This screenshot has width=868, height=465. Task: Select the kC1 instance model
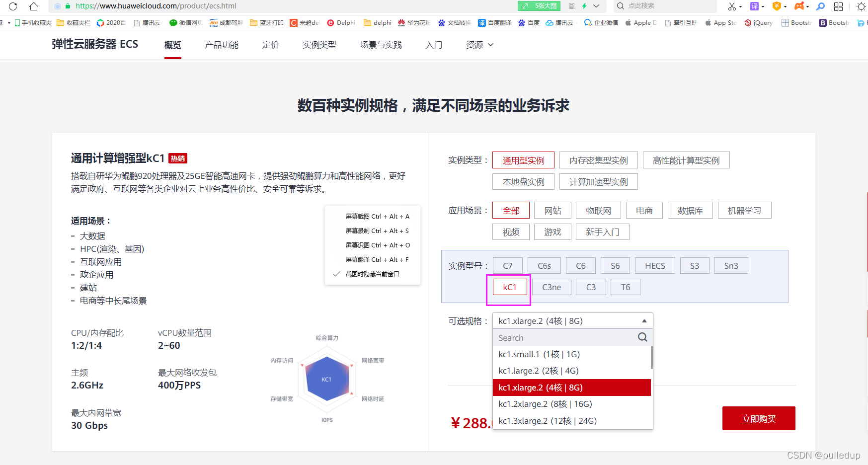click(x=510, y=287)
